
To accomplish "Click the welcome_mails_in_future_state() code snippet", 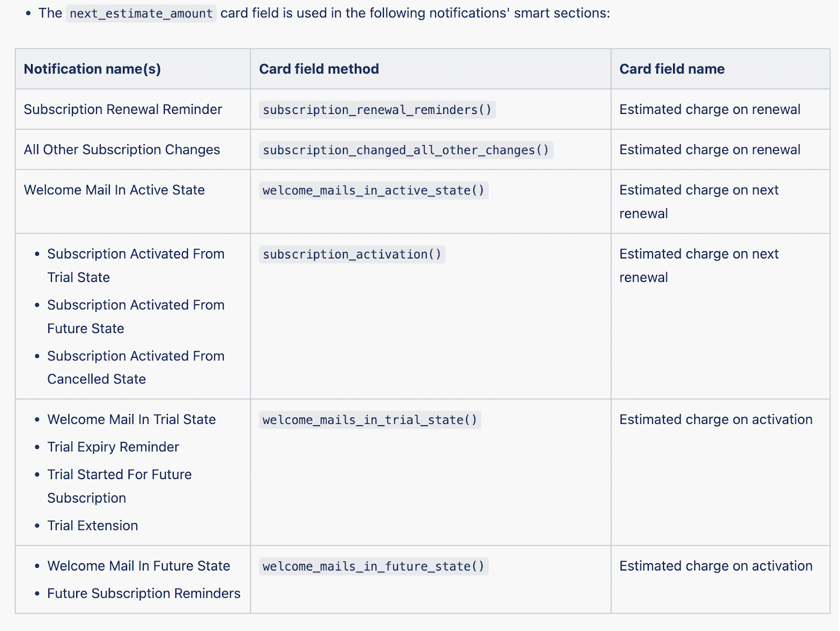I will point(373,566).
